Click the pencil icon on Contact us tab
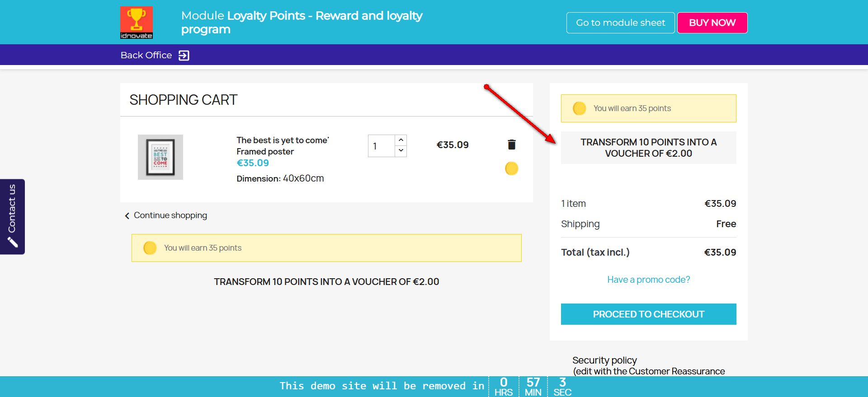This screenshot has width=868, height=397. click(x=13, y=243)
